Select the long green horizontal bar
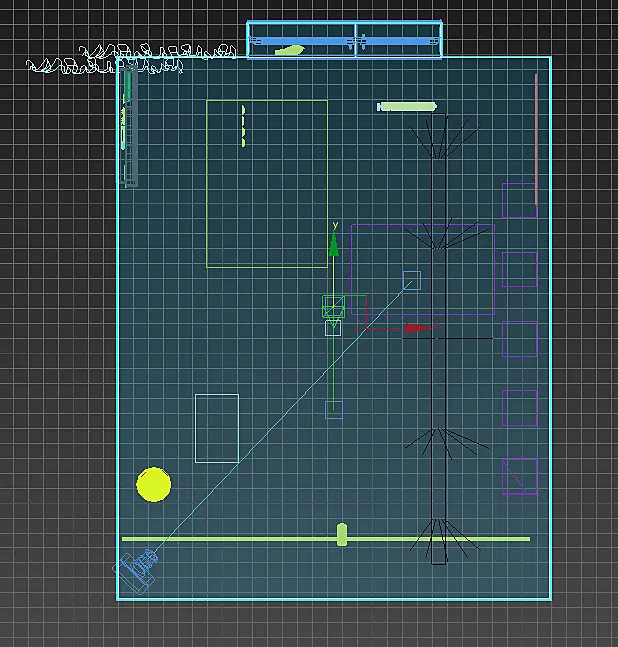618x647 pixels. [326, 539]
